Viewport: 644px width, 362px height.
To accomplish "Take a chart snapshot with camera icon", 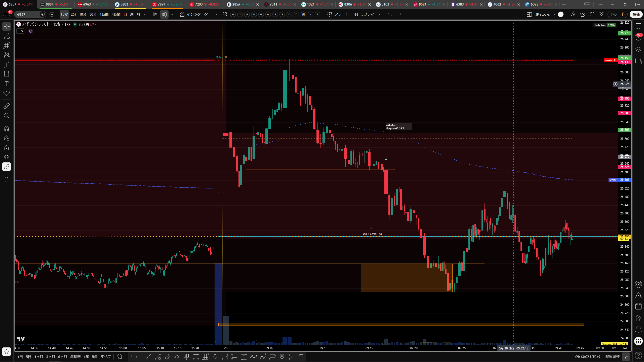I will [601, 14].
